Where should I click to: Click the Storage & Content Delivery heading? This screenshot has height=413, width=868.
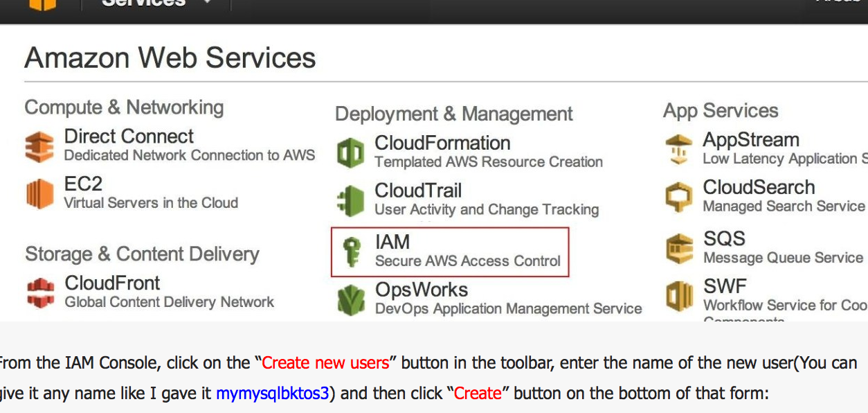142,254
